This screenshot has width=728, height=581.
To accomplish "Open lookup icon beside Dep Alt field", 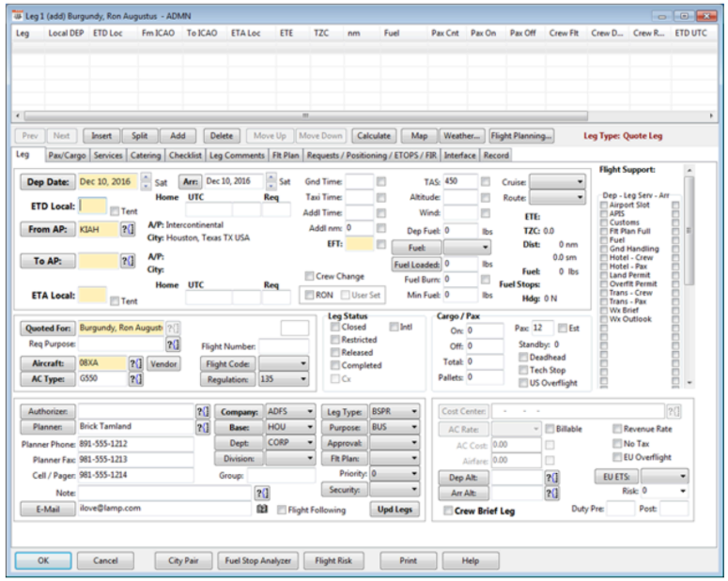I will click(551, 478).
